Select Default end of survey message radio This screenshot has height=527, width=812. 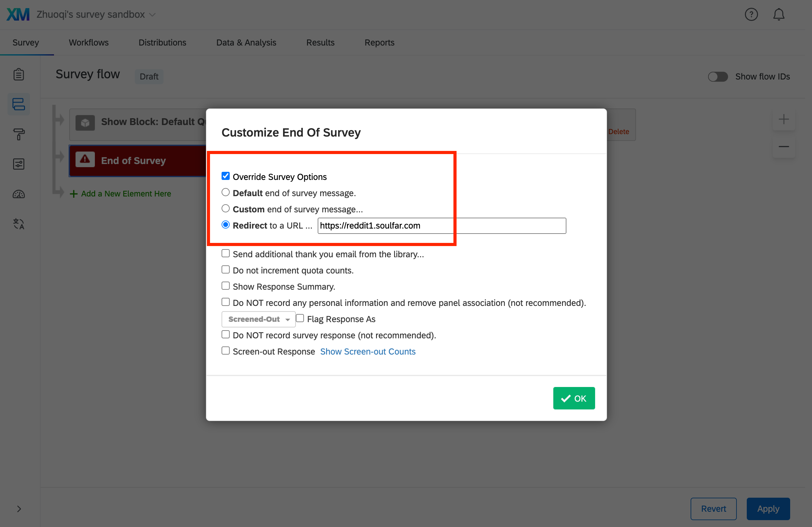(x=226, y=192)
